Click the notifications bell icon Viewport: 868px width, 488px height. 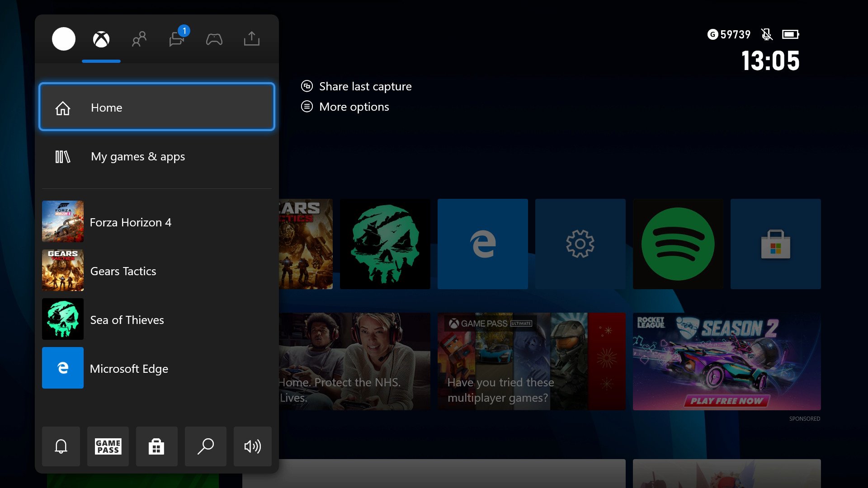(x=60, y=446)
